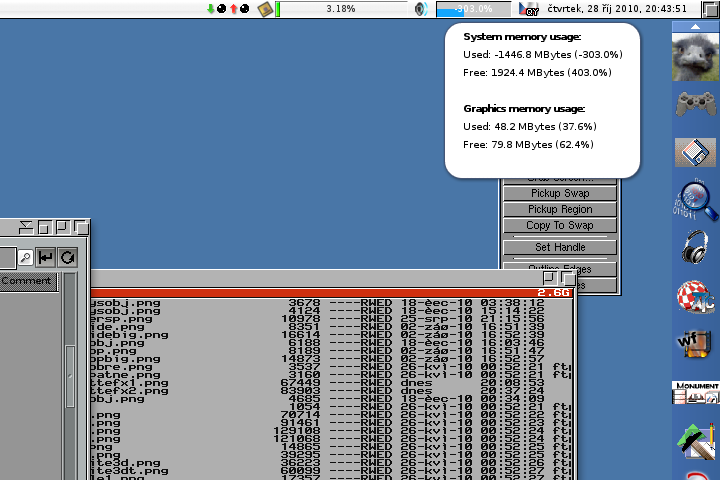
Task: Open the Monument app icon in dock
Action: tap(695, 392)
